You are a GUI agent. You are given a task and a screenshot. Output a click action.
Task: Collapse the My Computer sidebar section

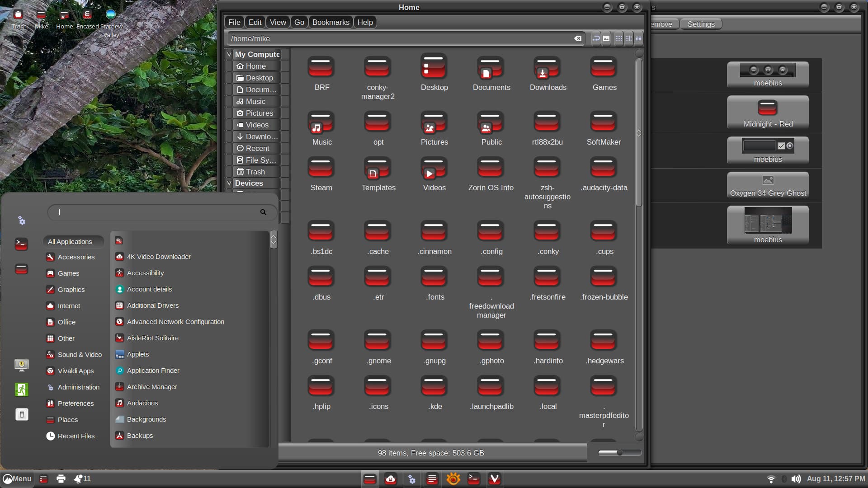point(229,54)
